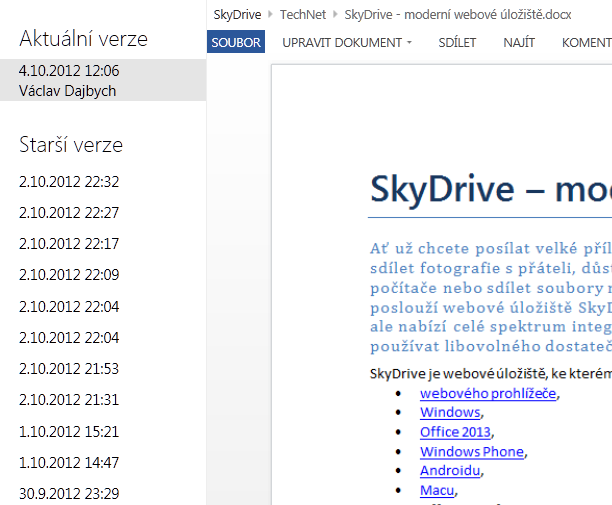Follow the Office 2013 link
The image size is (612, 505).
455,432
